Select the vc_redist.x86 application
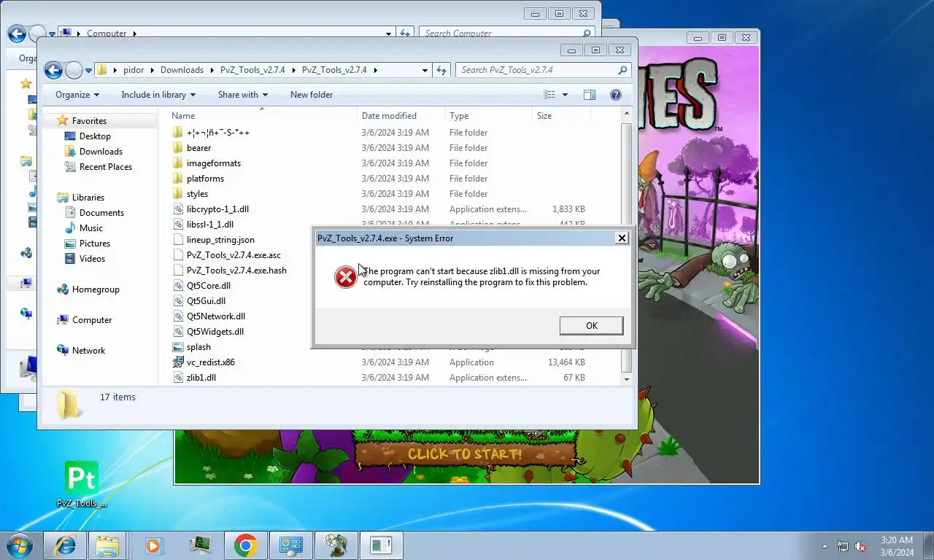934x560 pixels. 210,362
